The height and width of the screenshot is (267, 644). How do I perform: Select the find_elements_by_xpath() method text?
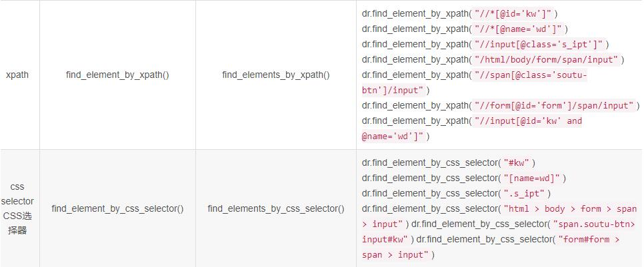click(276, 75)
